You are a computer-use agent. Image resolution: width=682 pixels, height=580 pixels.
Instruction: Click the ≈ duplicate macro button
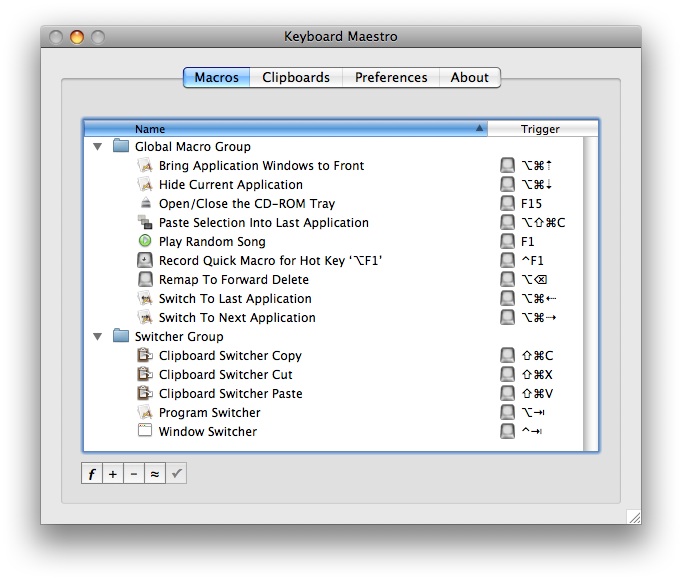click(155, 473)
